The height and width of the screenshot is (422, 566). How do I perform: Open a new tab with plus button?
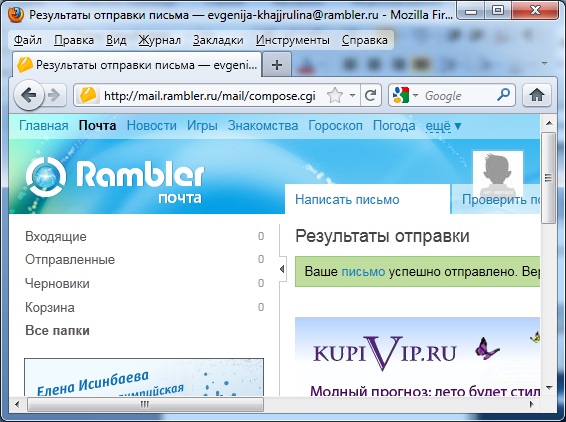point(277,65)
